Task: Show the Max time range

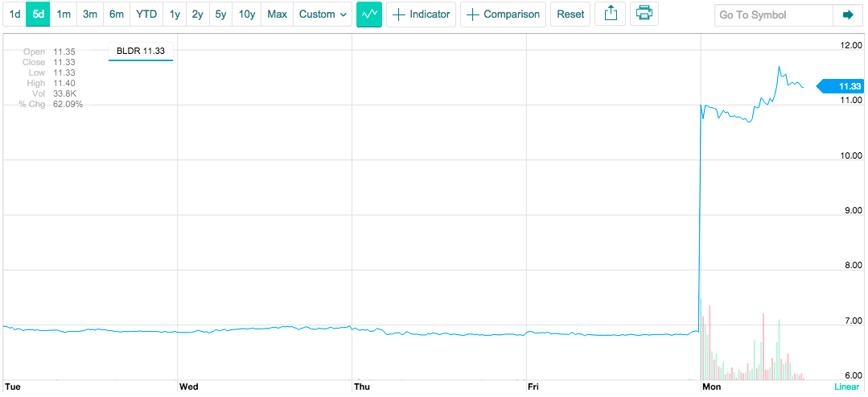Action: (x=277, y=14)
